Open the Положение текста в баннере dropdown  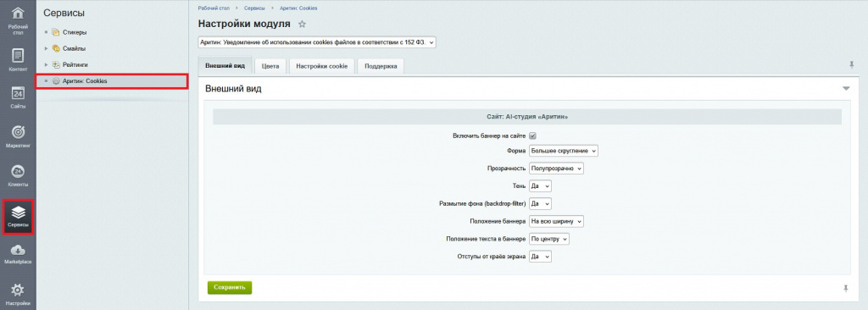549,239
